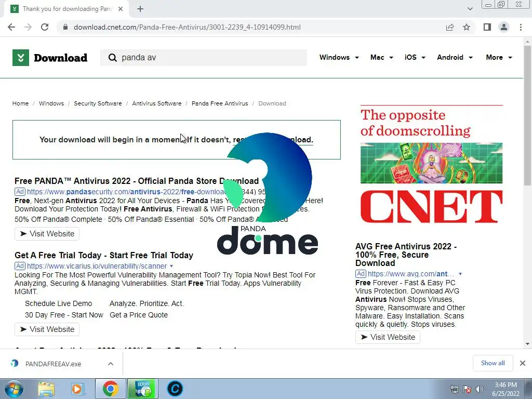Click the padlock site info icon
This screenshot has height=399, width=532.
coord(65,27)
